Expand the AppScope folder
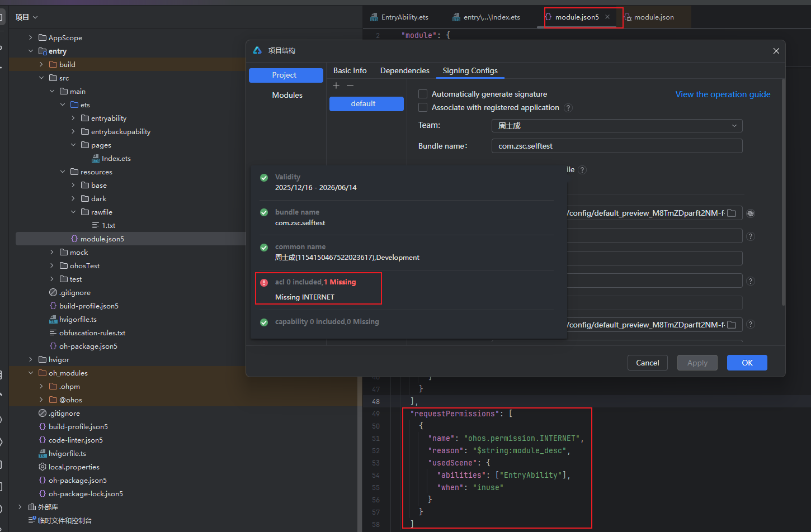 point(31,37)
